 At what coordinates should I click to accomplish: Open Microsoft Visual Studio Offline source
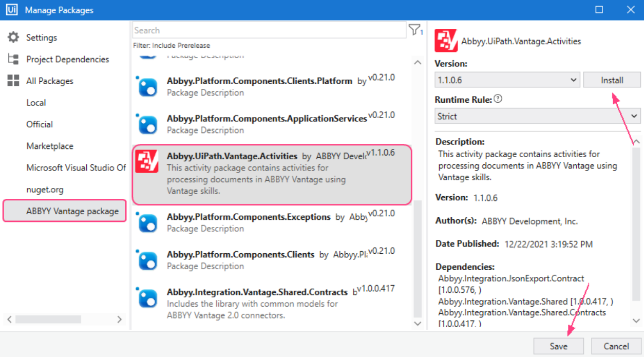point(76,167)
